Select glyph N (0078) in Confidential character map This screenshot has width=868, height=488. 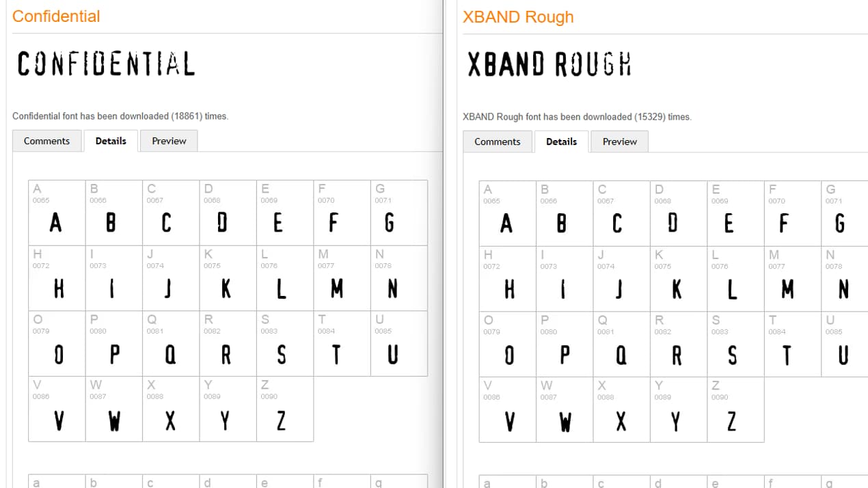pyautogui.click(x=399, y=278)
